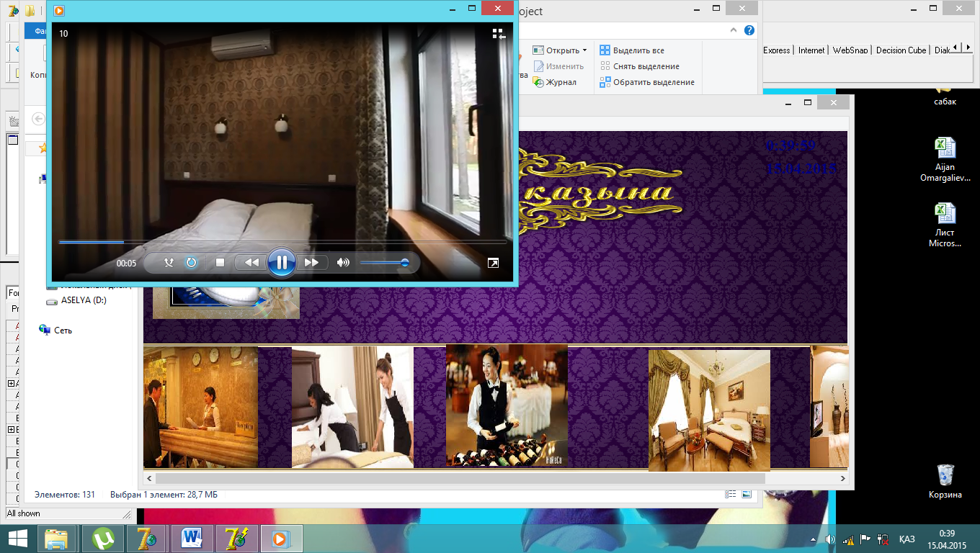
Task: Select the Internet palette tab in Delphi
Action: pyautogui.click(x=811, y=50)
